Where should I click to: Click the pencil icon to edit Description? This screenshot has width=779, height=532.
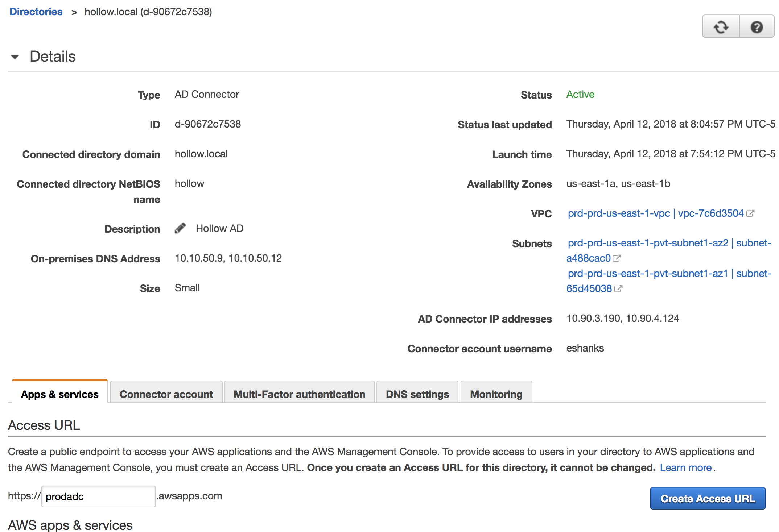coord(180,228)
